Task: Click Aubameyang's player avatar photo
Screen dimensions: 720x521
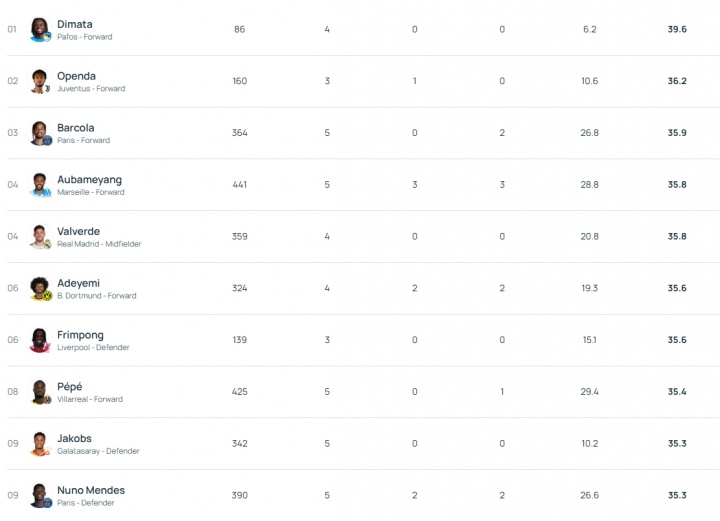Action: (x=40, y=185)
